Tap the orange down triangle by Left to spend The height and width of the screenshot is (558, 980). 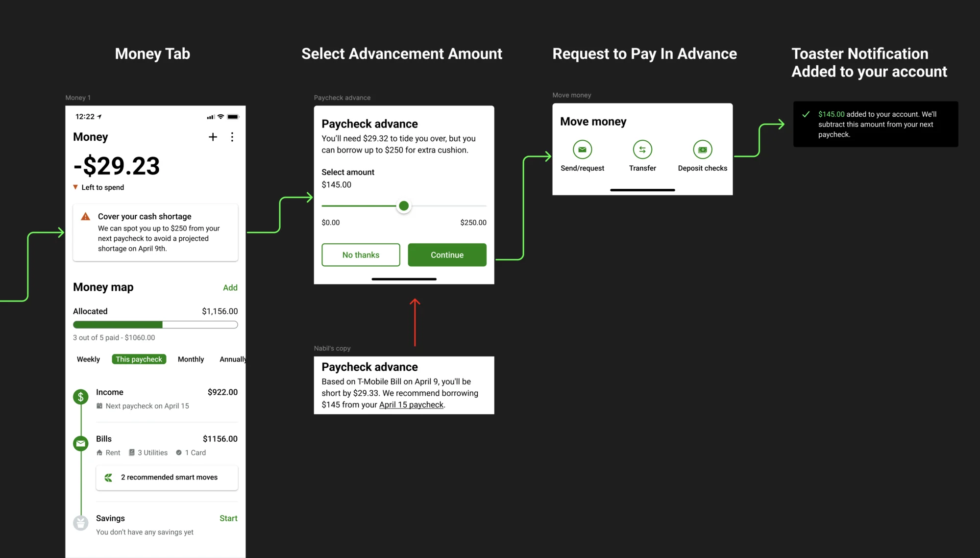coord(75,187)
